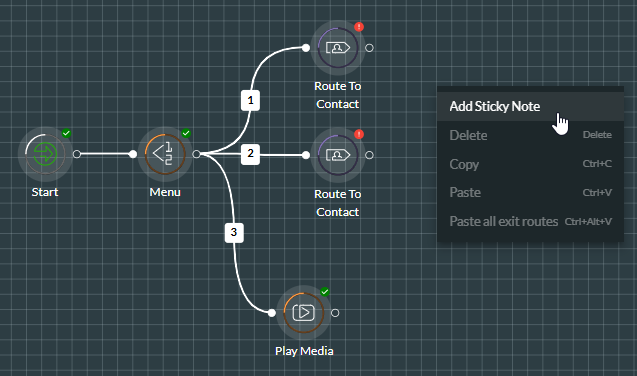Select the upper Route To Contact node
637x376 pixels.
pos(338,48)
